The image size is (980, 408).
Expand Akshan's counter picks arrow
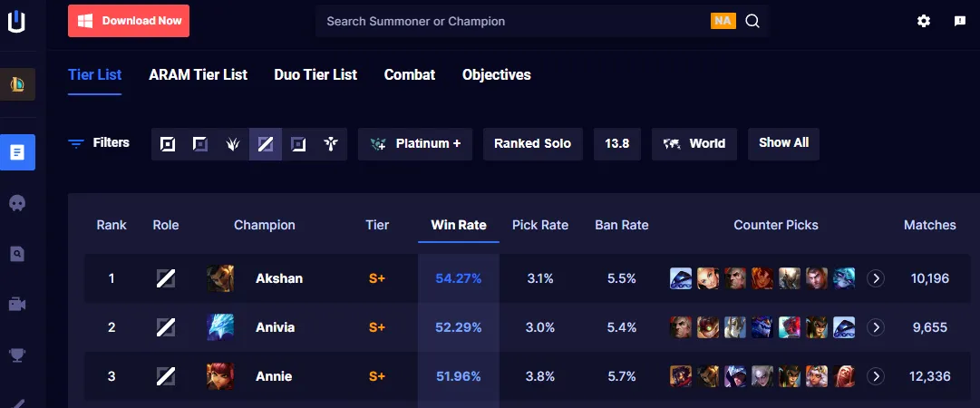(x=876, y=278)
